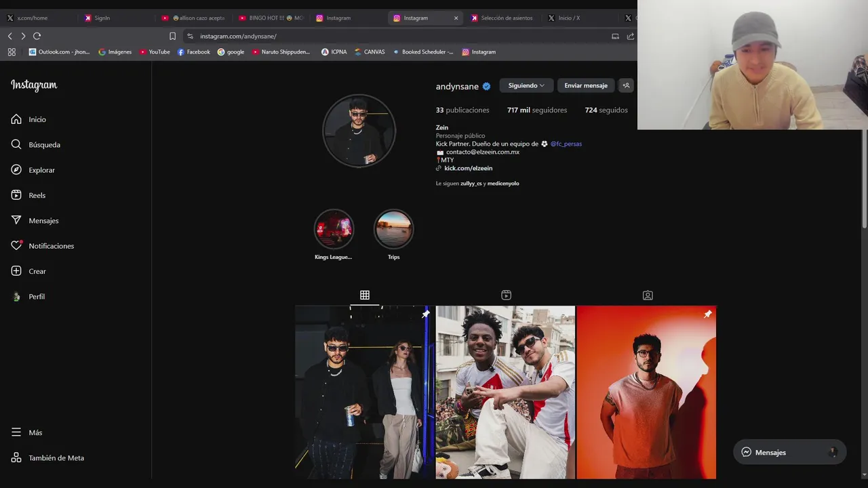
Task: Click browser forward arrow
Action: 23,36
